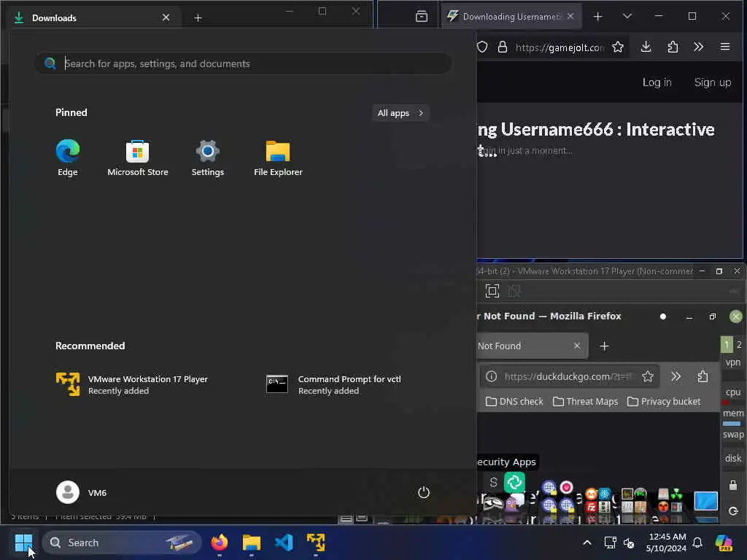This screenshot has width=747, height=560.
Task: Open Firefox downloads panel
Action: (646, 47)
